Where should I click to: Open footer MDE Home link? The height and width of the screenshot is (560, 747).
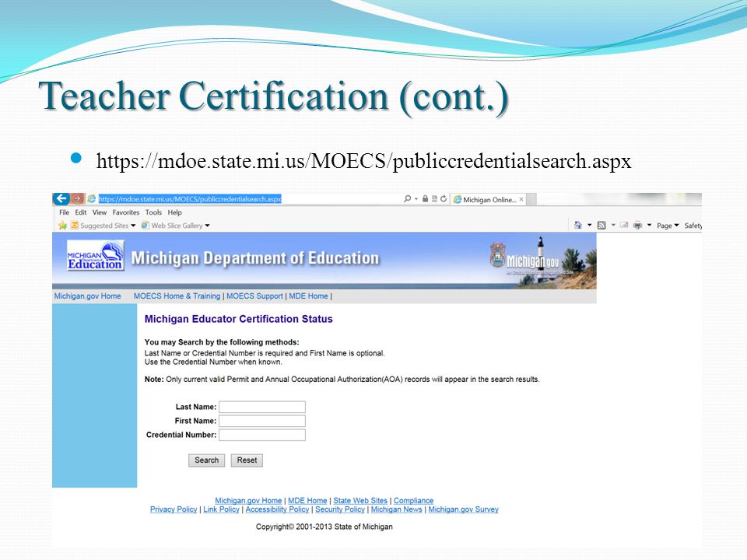[x=307, y=500]
